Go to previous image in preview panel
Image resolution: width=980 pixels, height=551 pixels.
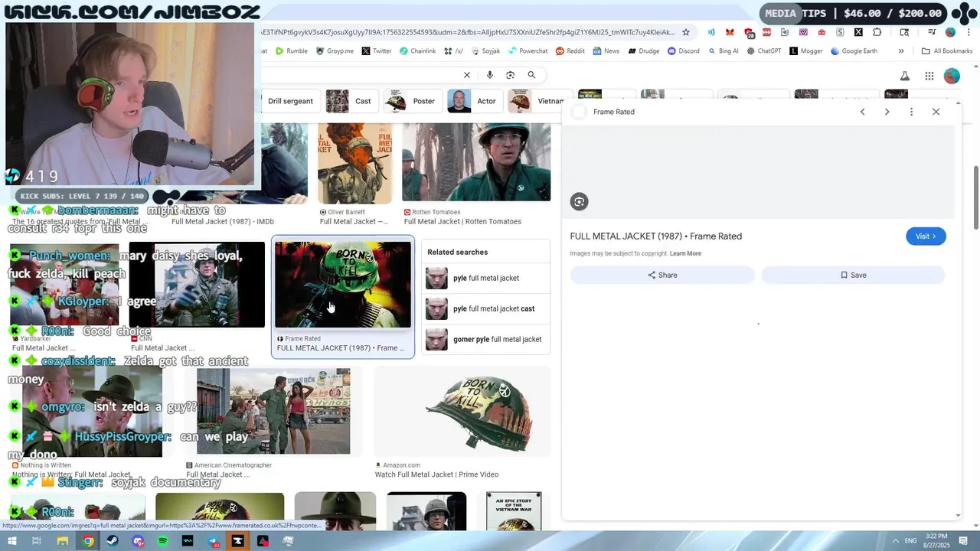pyautogui.click(x=862, y=112)
